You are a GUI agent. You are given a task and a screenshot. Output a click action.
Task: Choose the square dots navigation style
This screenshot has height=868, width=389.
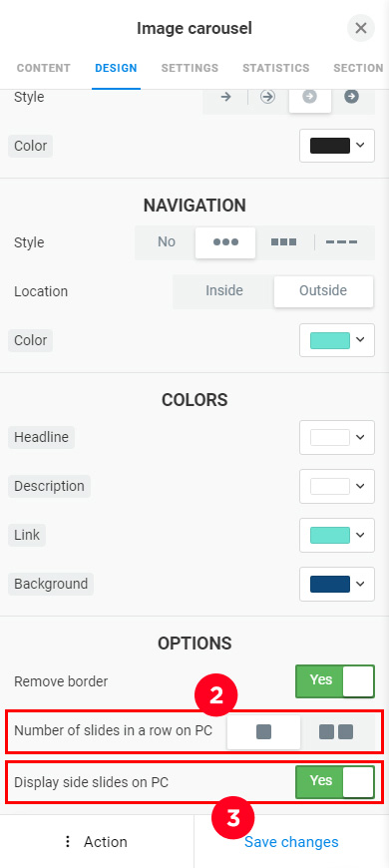284,242
